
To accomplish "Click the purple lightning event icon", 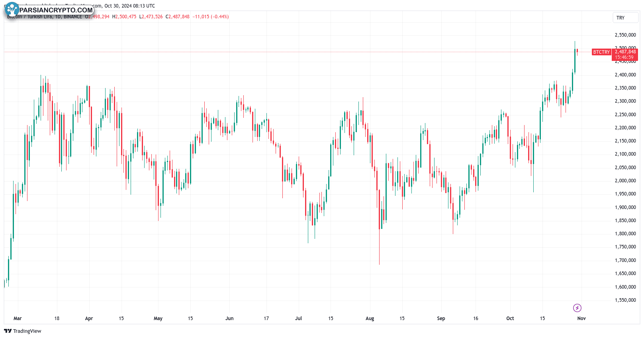I will [x=577, y=308].
